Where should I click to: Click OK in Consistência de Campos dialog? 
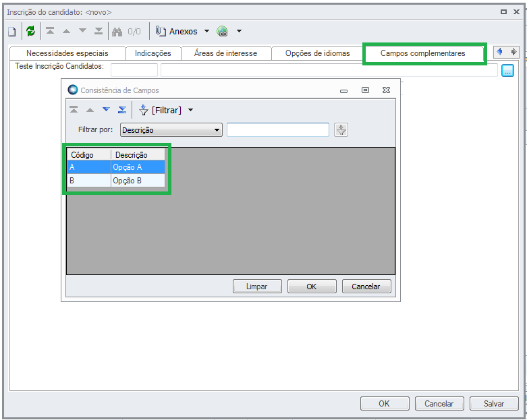[x=312, y=287]
